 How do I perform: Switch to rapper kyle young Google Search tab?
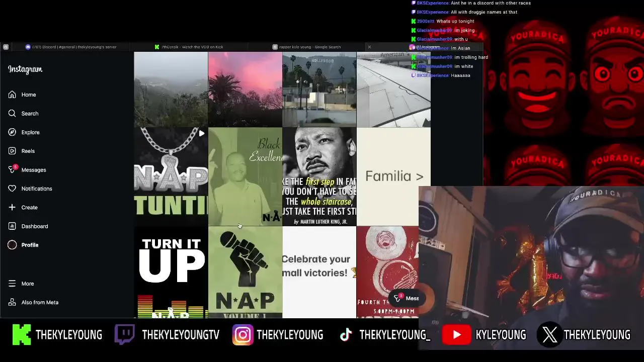pos(310,47)
